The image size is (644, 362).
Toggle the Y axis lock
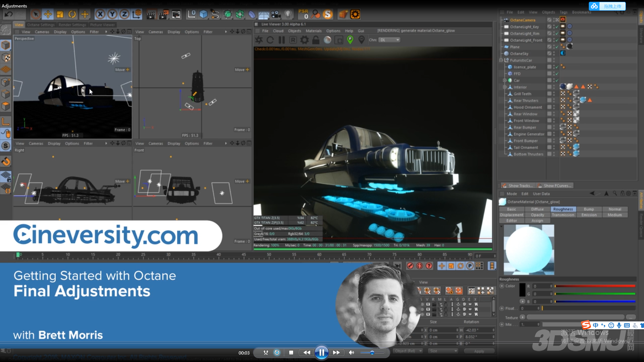point(112,14)
